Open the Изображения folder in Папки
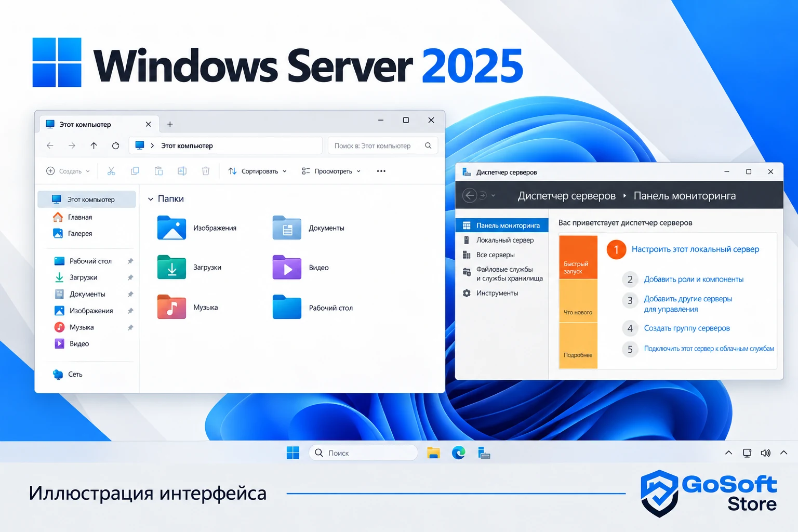 (197, 228)
